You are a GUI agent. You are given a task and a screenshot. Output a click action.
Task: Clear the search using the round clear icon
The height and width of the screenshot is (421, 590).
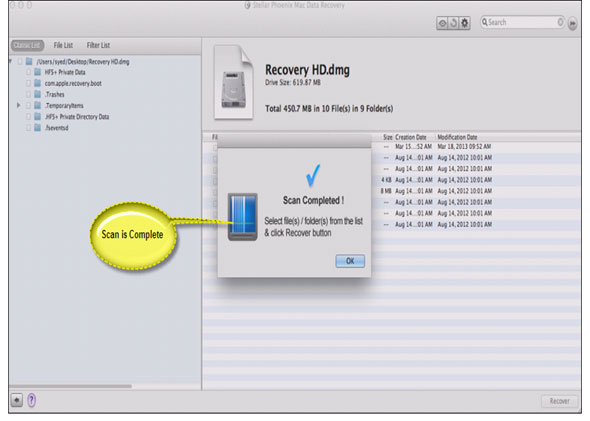560,22
